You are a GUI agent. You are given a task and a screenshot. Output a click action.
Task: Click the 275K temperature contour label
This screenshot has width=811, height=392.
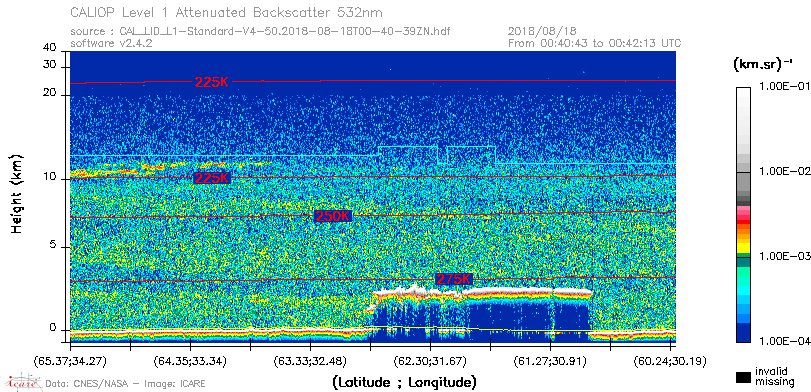pyautogui.click(x=454, y=279)
